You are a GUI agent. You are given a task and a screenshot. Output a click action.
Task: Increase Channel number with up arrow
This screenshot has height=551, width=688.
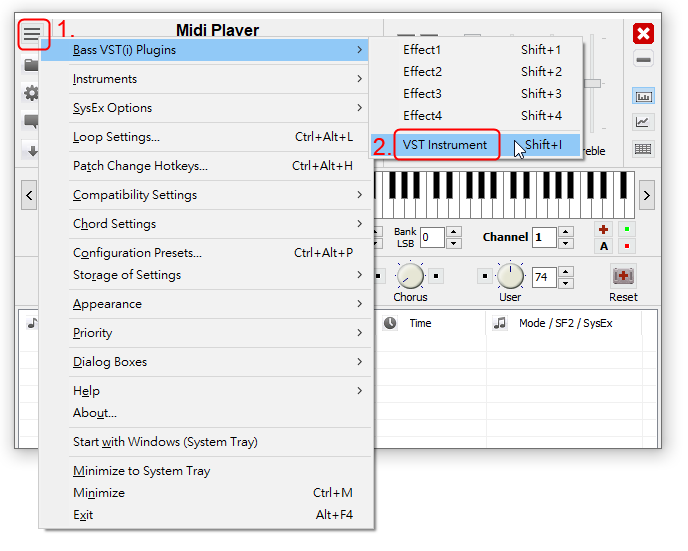566,232
